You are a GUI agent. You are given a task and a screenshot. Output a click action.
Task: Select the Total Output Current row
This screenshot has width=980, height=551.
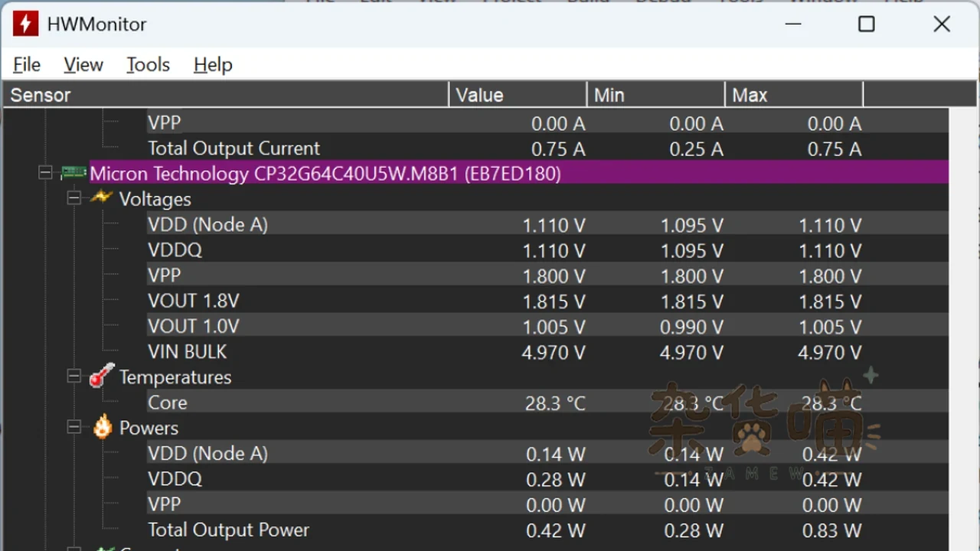pyautogui.click(x=547, y=148)
